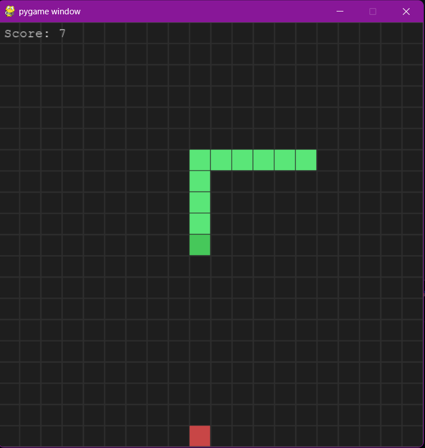Click the darker green snake head

tap(200, 245)
